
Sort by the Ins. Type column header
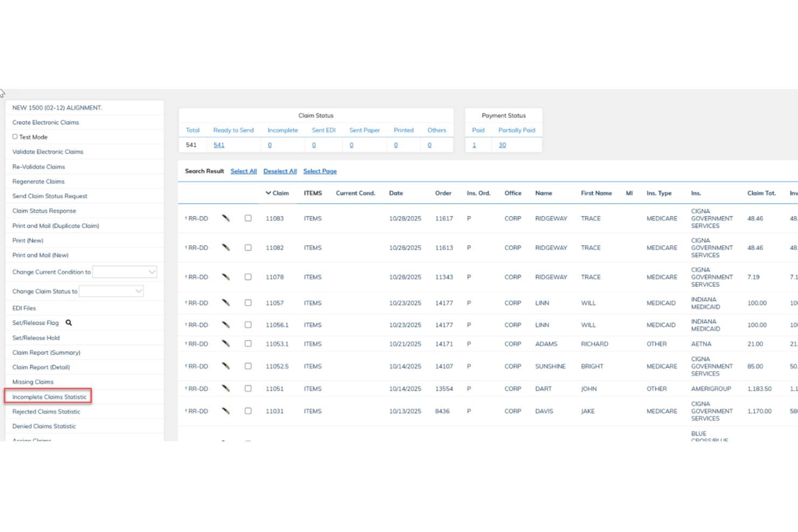click(x=659, y=193)
